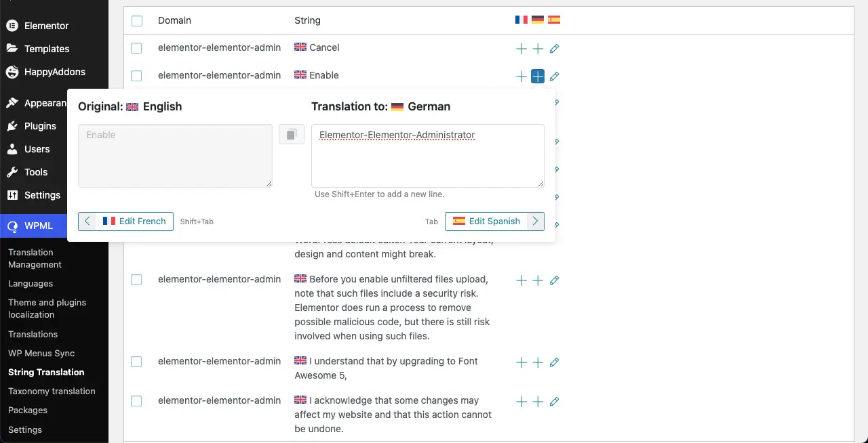Viewport: 868px width, 443px height.
Task: Click domain cell in Cancel row
Action: pyautogui.click(x=219, y=47)
